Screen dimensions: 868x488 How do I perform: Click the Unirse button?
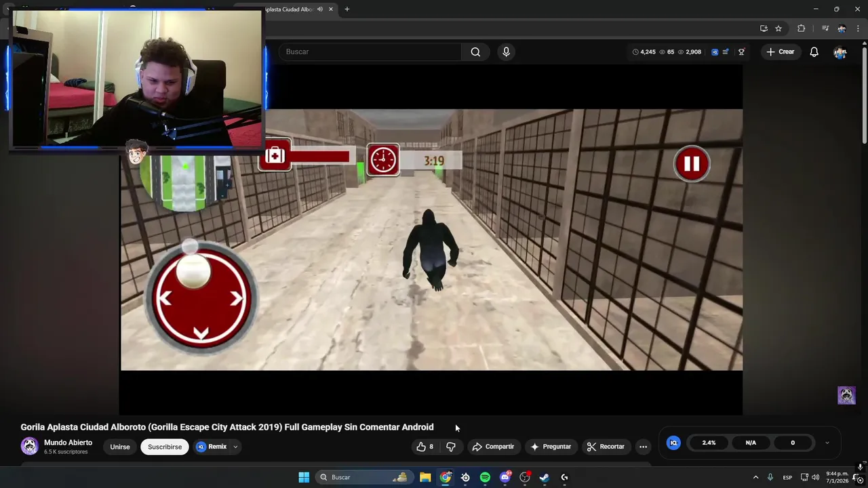pos(120,447)
